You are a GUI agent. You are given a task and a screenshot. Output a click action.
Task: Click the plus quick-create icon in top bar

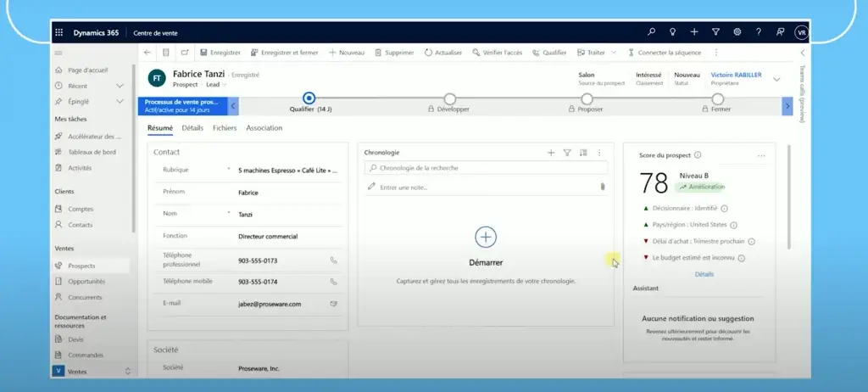694,32
